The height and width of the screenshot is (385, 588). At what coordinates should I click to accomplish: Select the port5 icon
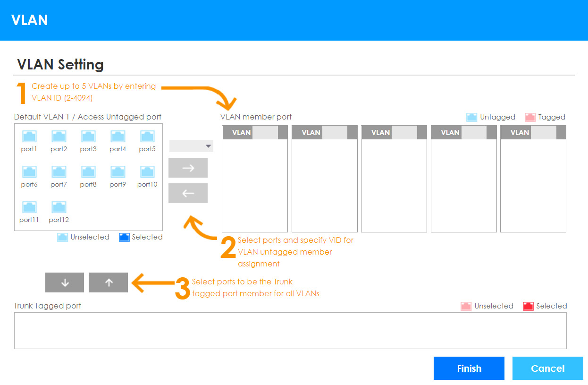[147, 137]
